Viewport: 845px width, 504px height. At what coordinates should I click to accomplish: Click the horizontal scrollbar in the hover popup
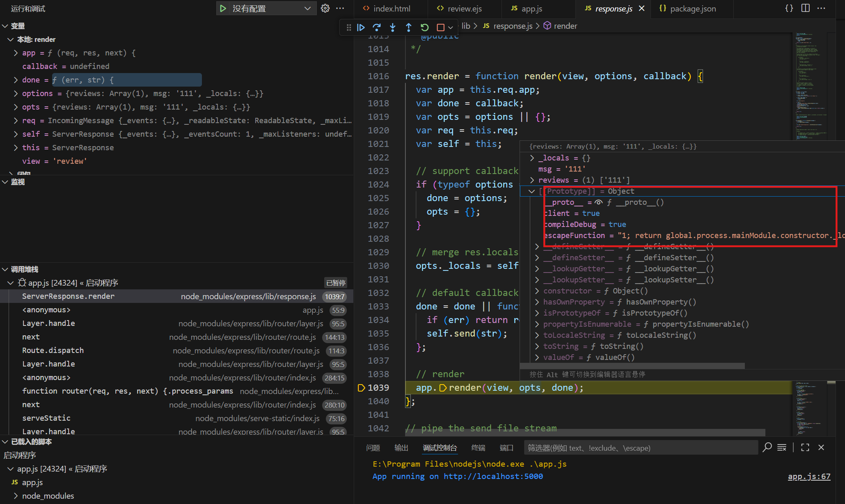[x=632, y=366]
